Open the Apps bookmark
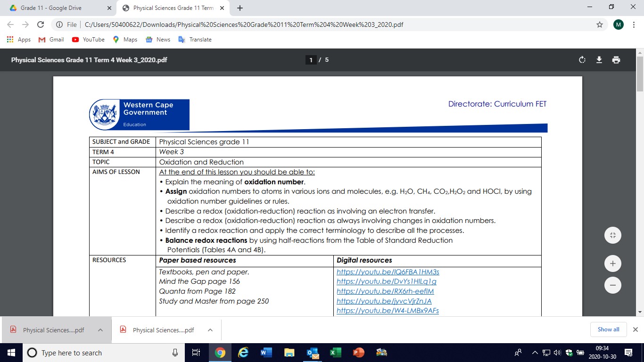Image resolution: width=644 pixels, height=362 pixels. tap(19, 40)
